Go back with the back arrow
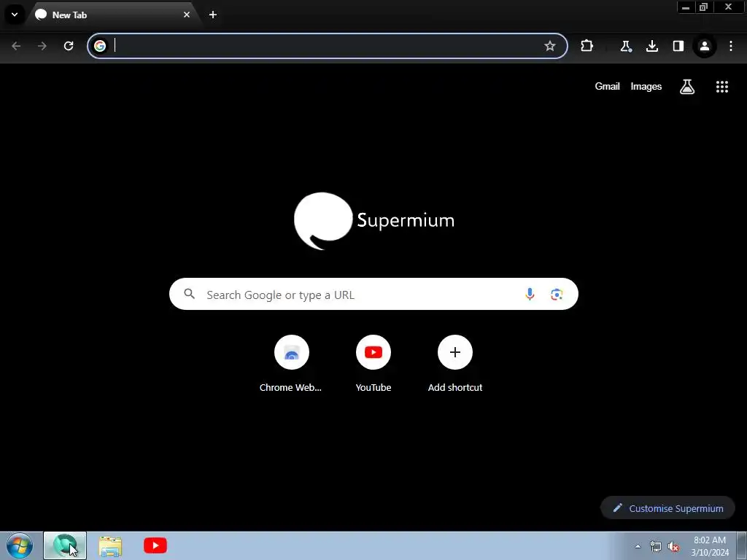Viewport: 747px width, 560px height. click(x=16, y=46)
